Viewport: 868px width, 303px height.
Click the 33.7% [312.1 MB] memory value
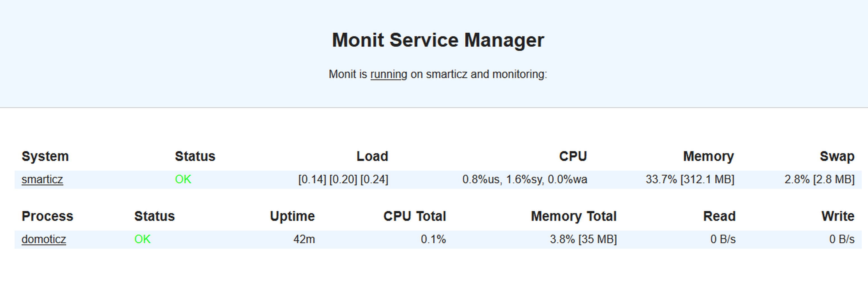point(690,179)
